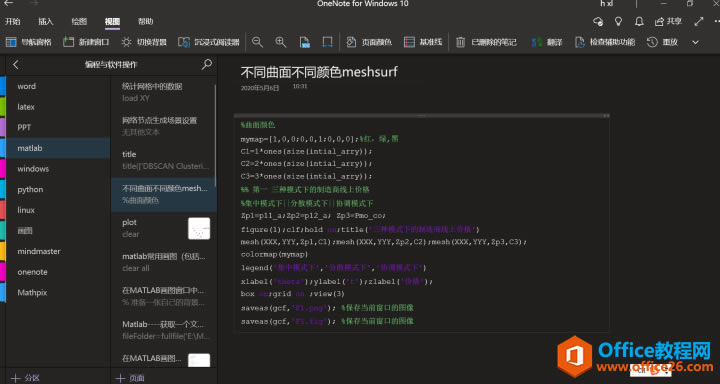Collapse notebook list with back chevron
This screenshot has width=720, height=384.
tap(16, 65)
